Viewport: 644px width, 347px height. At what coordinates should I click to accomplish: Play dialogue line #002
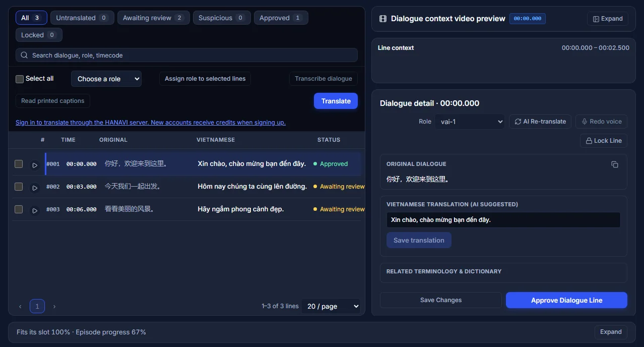coord(35,188)
